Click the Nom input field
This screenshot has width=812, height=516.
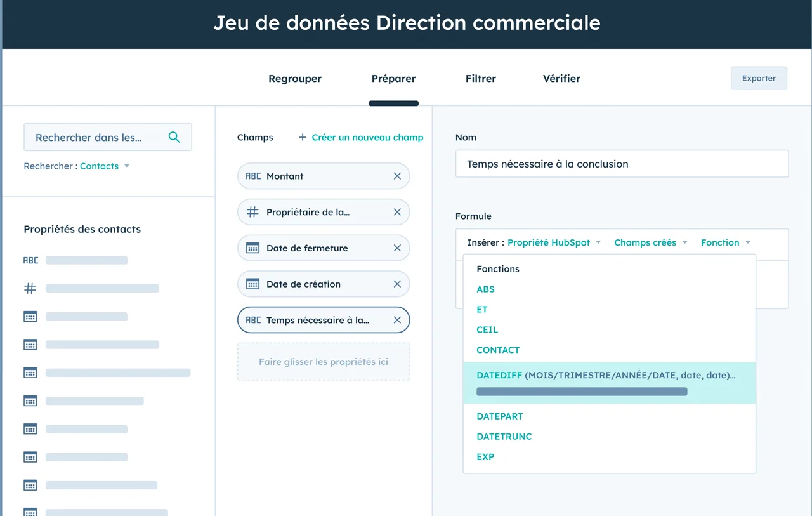[x=622, y=164]
